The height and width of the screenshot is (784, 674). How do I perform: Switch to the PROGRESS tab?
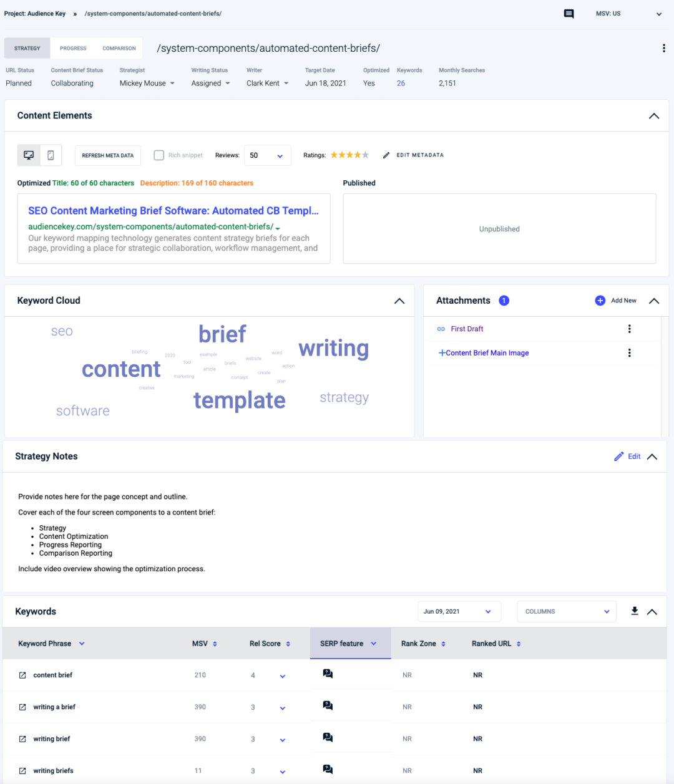pyautogui.click(x=72, y=47)
